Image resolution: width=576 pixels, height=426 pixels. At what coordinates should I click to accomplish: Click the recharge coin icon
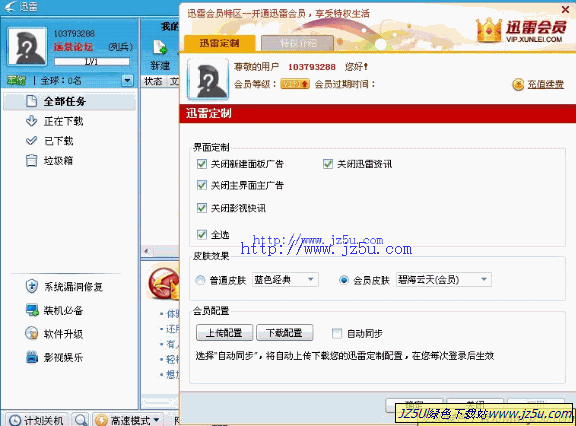coord(518,84)
